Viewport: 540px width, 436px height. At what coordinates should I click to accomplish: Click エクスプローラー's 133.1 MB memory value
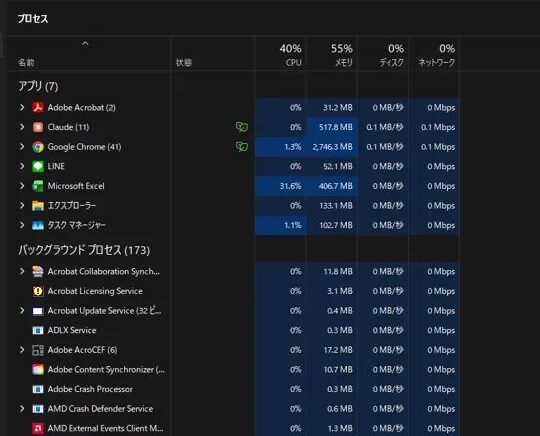click(x=336, y=206)
